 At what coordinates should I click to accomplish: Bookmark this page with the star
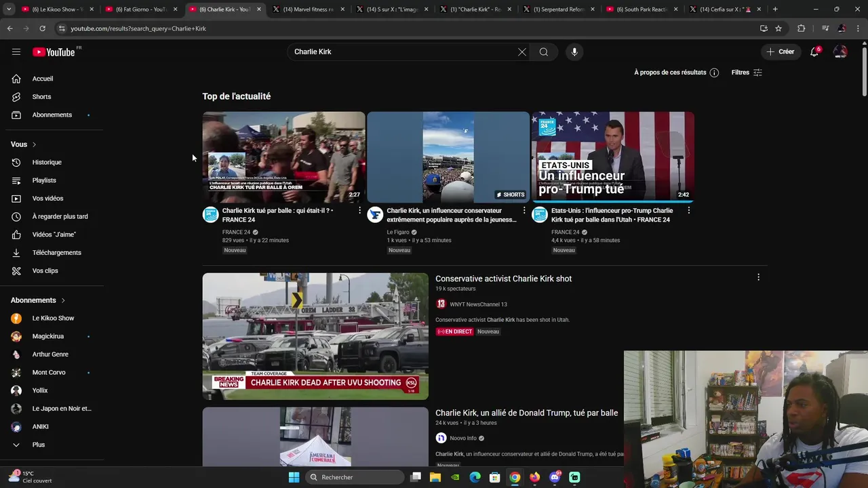click(778, 28)
